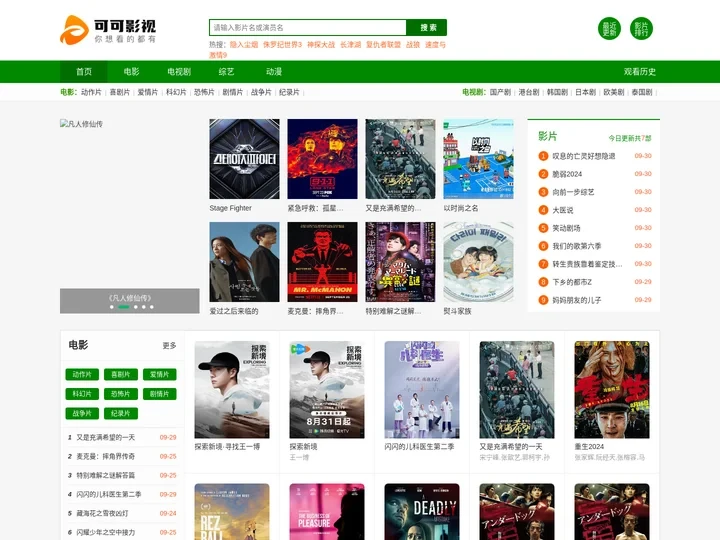Open the 影片排行 round green icon
This screenshot has width=720, height=540.
pyautogui.click(x=641, y=28)
